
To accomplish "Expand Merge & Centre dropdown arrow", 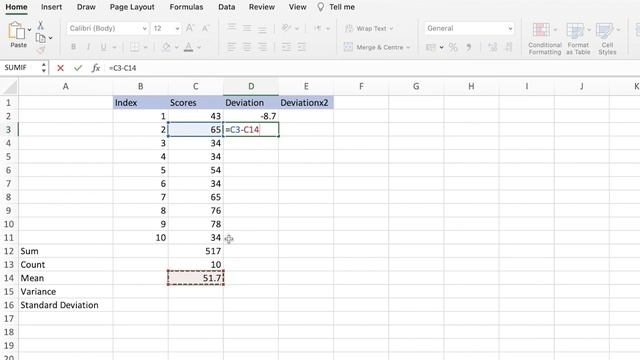I will point(408,47).
